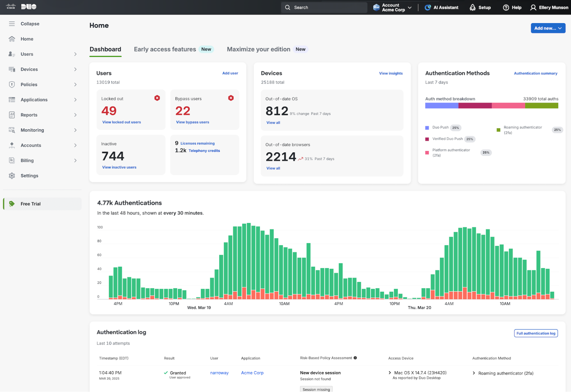Open View bypass users link
Screen dimensions: 571x392
[193, 122]
